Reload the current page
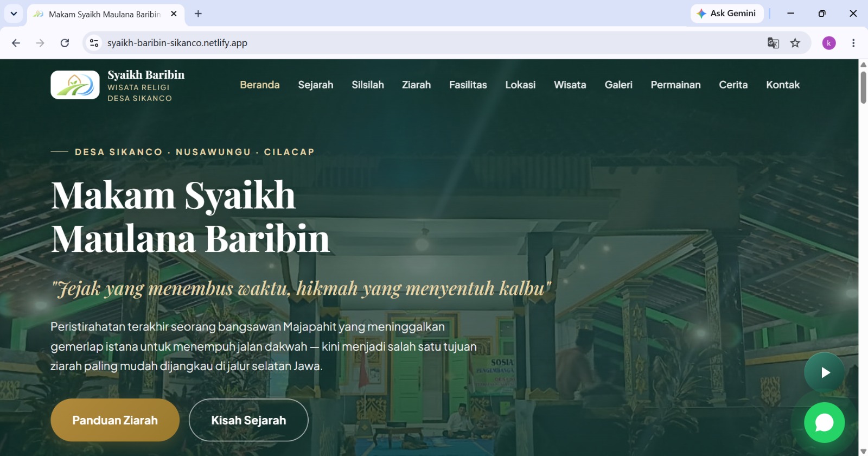 coord(65,43)
